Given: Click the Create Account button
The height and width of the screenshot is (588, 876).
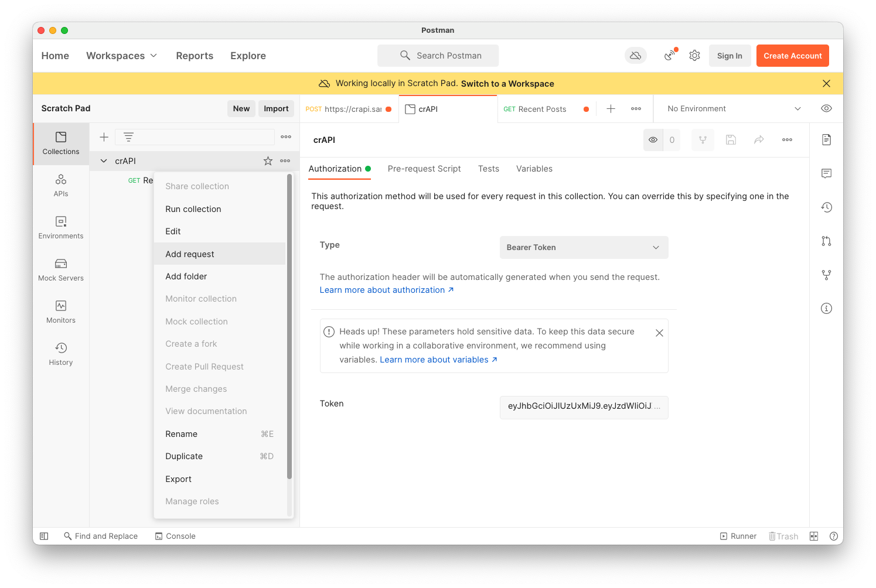Looking at the screenshot, I should [793, 56].
